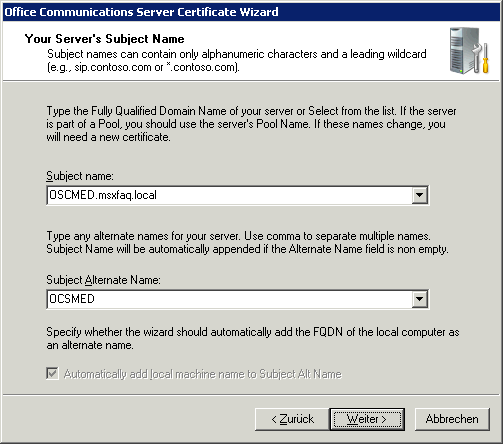Click into the Subject Alternate Name field
The image size is (503, 444).
(x=229, y=299)
